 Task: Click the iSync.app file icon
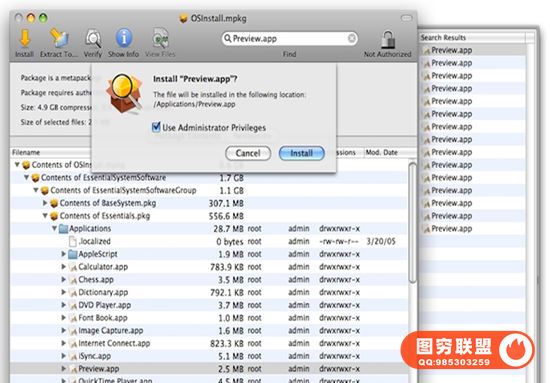[73, 356]
